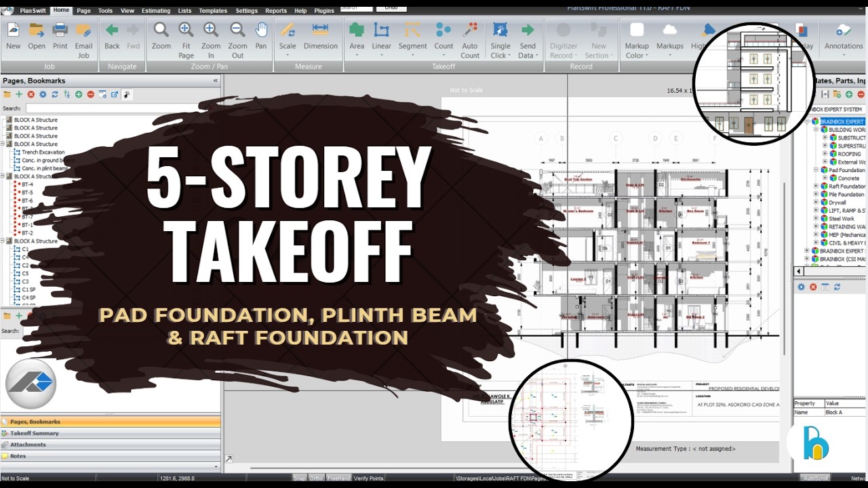The height and width of the screenshot is (488, 868).
Task: Open the Estimating menu
Action: click(x=156, y=10)
